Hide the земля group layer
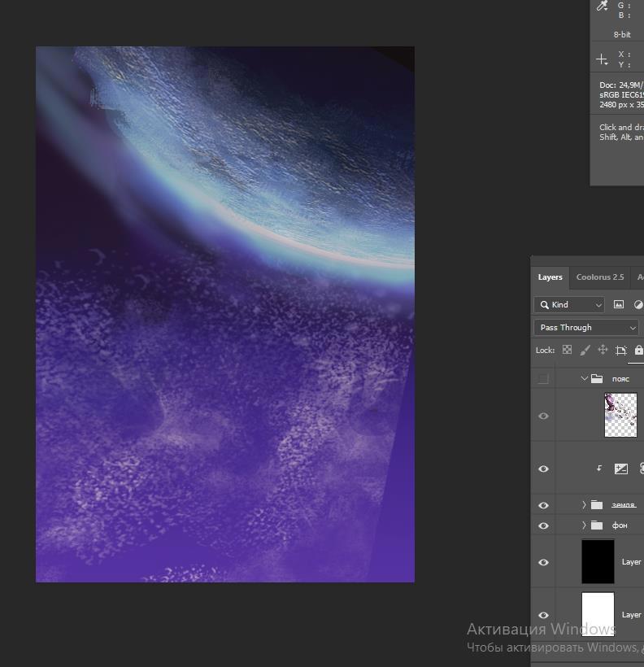The height and width of the screenshot is (667, 644). tap(543, 505)
